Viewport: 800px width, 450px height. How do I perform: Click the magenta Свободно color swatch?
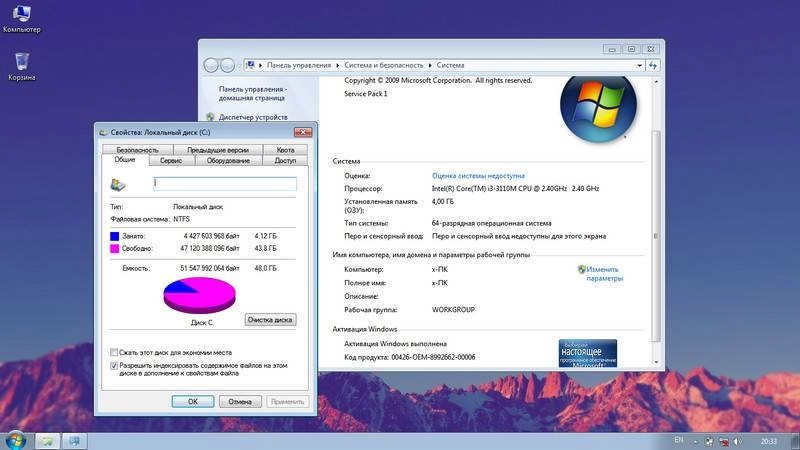(x=114, y=248)
